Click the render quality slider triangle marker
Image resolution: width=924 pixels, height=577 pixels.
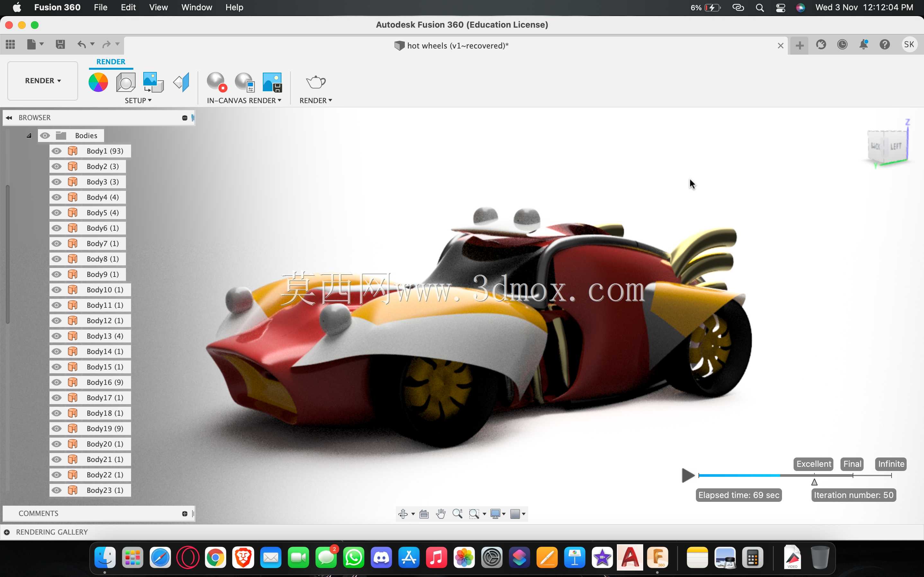click(x=814, y=482)
